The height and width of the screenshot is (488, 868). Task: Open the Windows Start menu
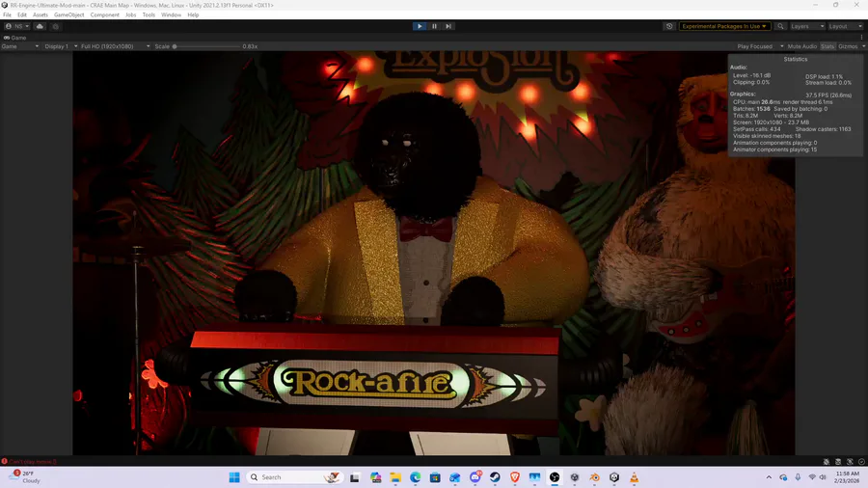click(x=234, y=477)
